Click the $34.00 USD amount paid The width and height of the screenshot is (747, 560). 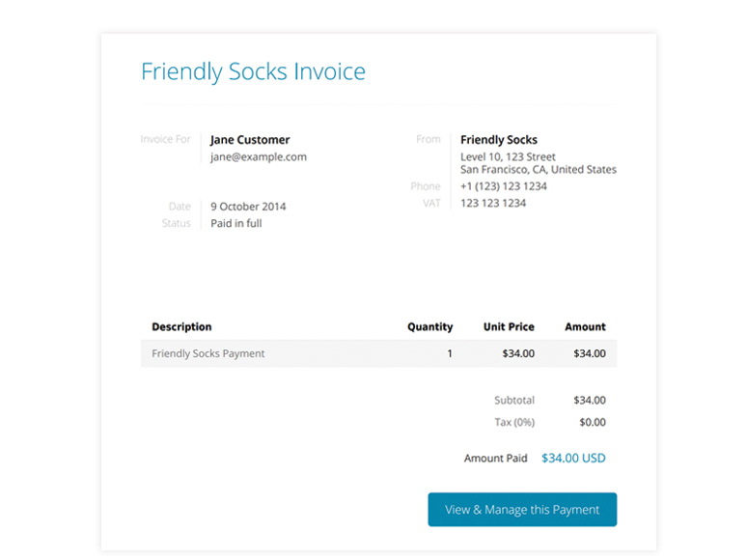(x=573, y=458)
